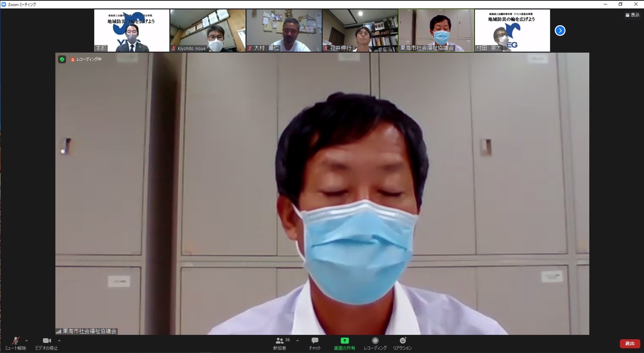
Task: Start screen sharing with 画面の共有
Action: tap(345, 343)
